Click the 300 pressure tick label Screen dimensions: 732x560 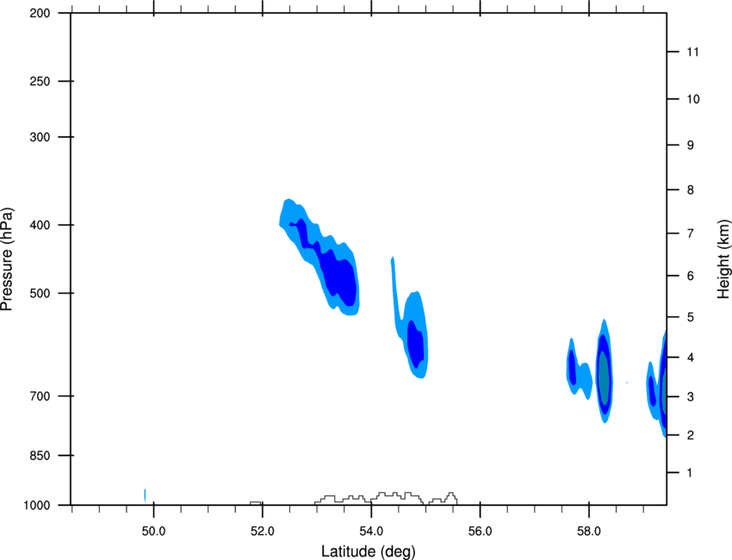40,137
